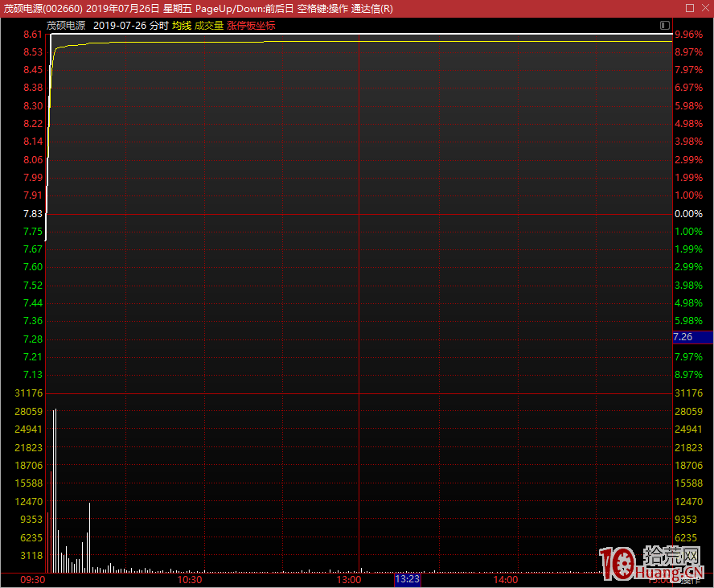Click the green right-axis percentage 8.97%

pyautogui.click(x=688, y=375)
